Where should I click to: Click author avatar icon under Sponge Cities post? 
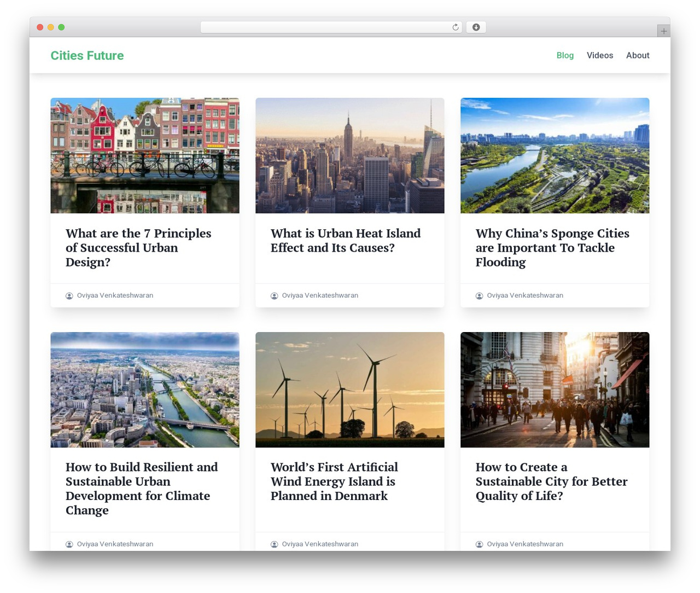pos(480,296)
